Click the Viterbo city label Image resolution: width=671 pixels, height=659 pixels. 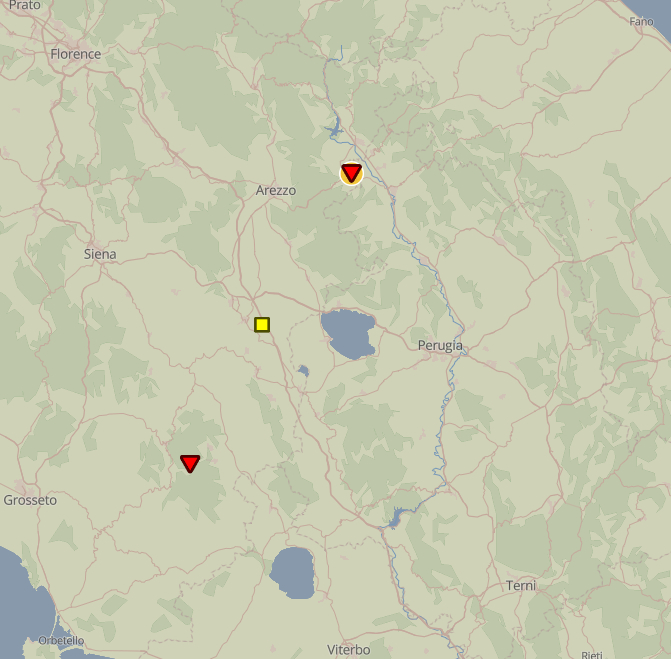point(348,650)
